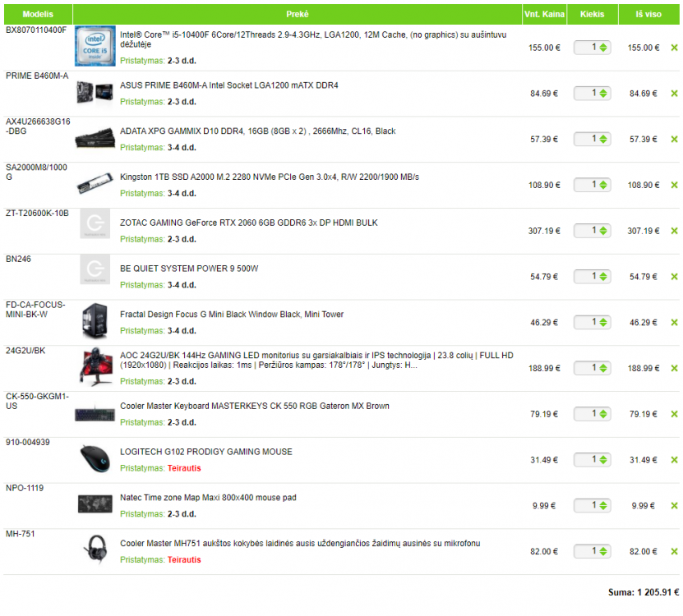Image resolution: width=683 pixels, height=616 pixels.
Task: Click the Iš viso column header
Action: 648,14
